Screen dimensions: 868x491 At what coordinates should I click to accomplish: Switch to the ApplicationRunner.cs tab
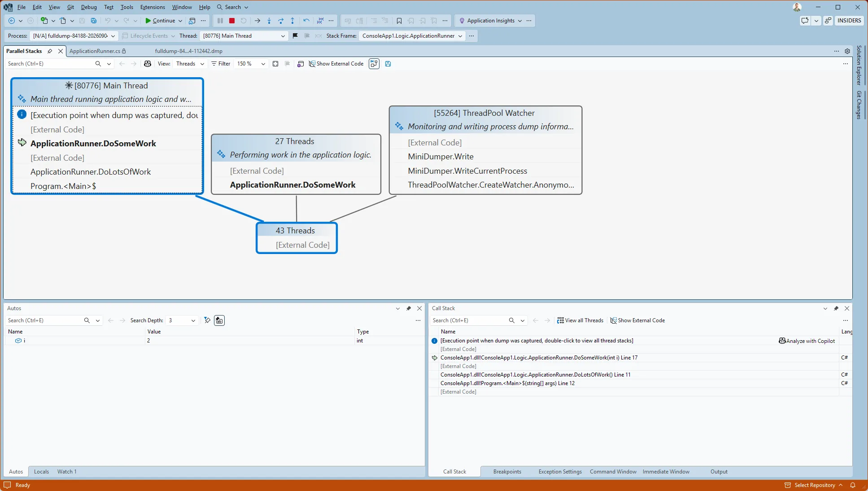coord(97,51)
